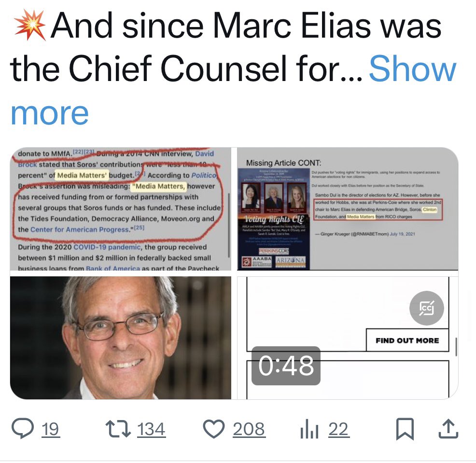
Task: Click FIND OUT MORE button in video
Action: (407, 340)
